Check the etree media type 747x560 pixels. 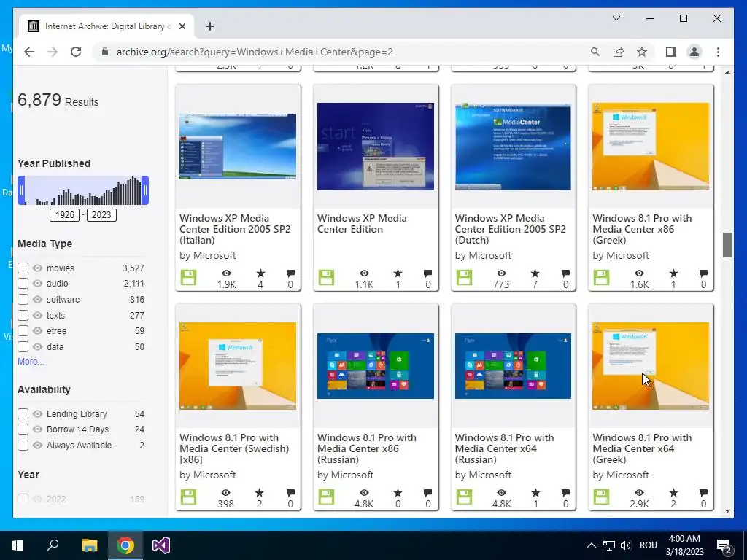tap(23, 330)
